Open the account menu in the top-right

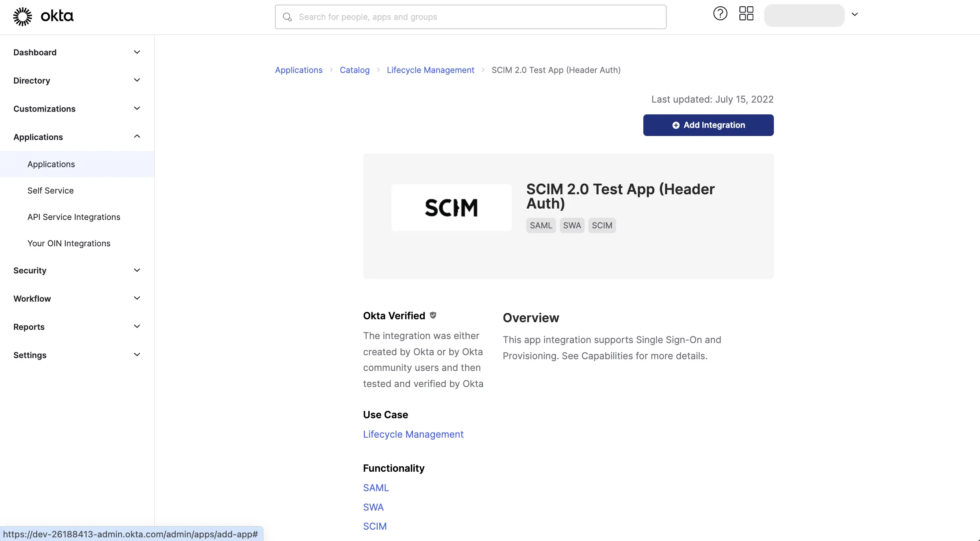tap(855, 14)
